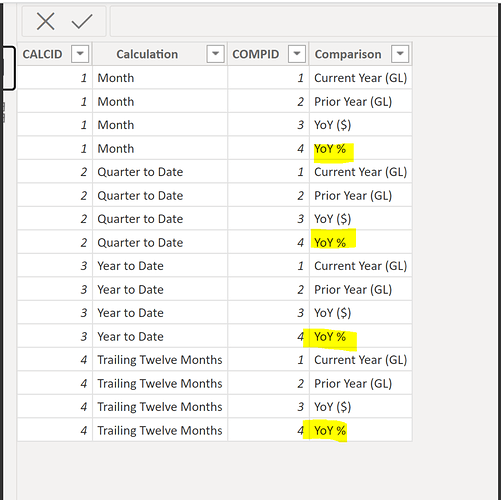
Task: Select YoY % cell for Quarter to Date
Action: pos(361,242)
